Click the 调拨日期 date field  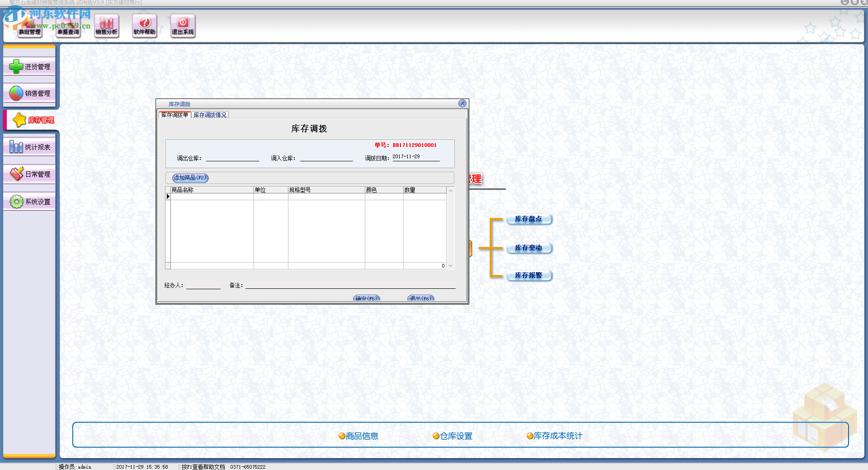pos(416,157)
